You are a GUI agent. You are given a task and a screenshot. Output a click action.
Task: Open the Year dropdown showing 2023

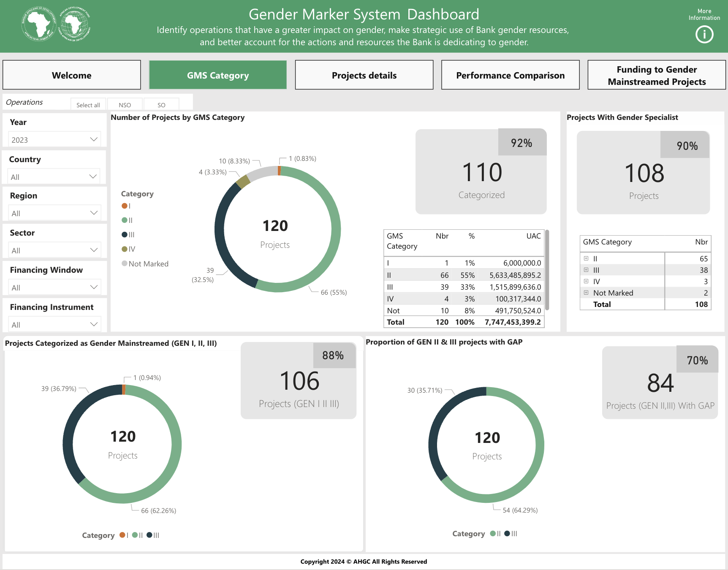tap(54, 140)
